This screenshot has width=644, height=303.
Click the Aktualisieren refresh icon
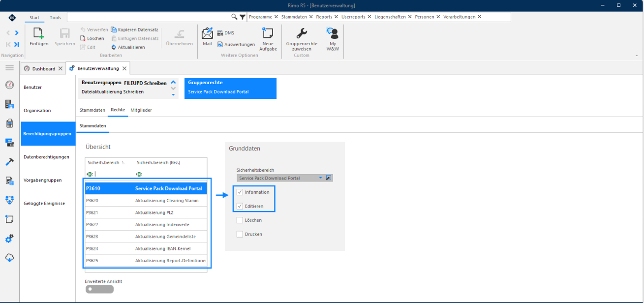114,47
